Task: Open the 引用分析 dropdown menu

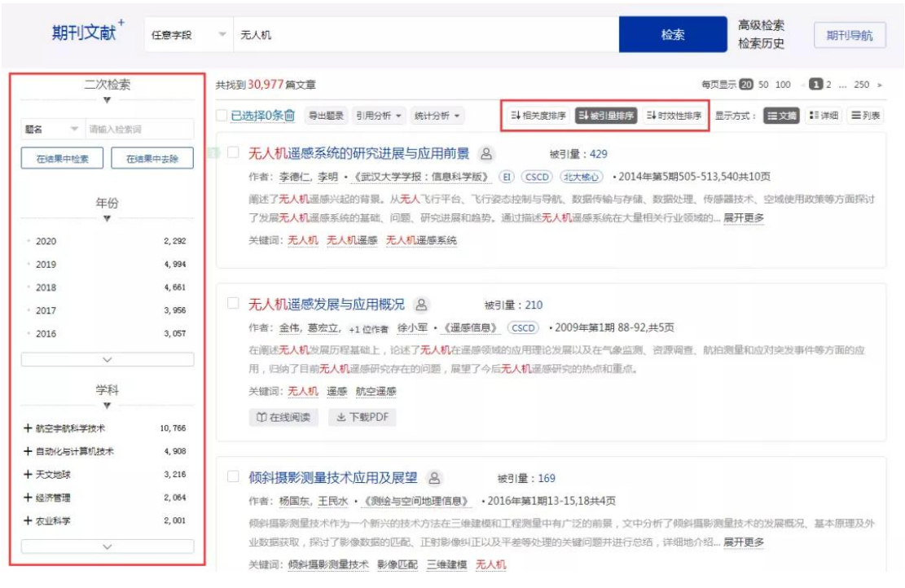Action: click(378, 116)
